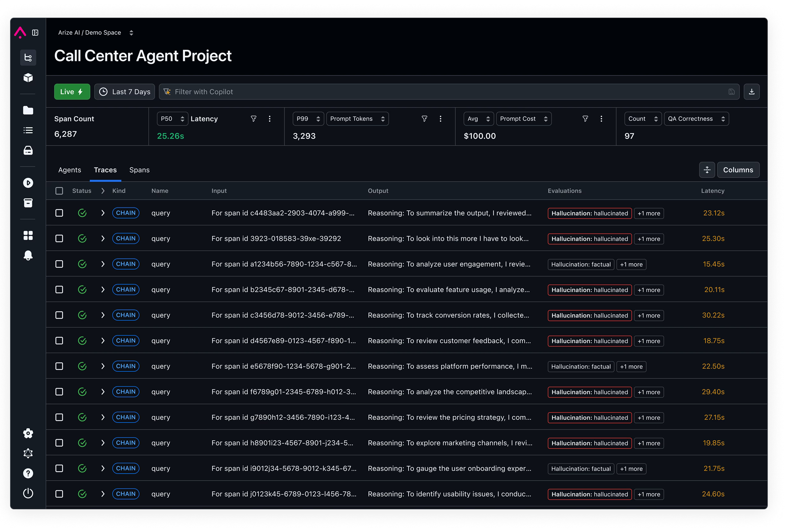Open the P50 percentile dropdown

pyautogui.click(x=172, y=119)
